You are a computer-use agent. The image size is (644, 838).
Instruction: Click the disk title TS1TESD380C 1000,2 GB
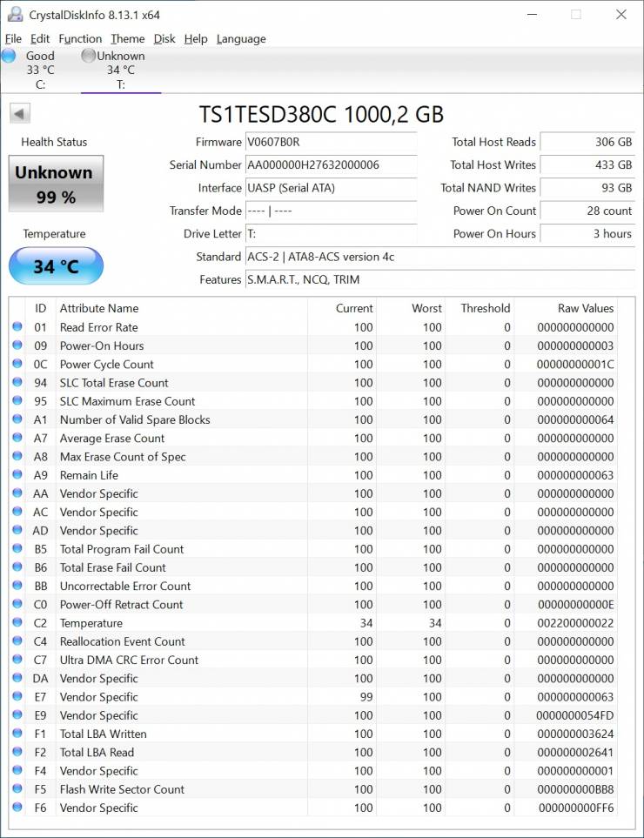321,114
